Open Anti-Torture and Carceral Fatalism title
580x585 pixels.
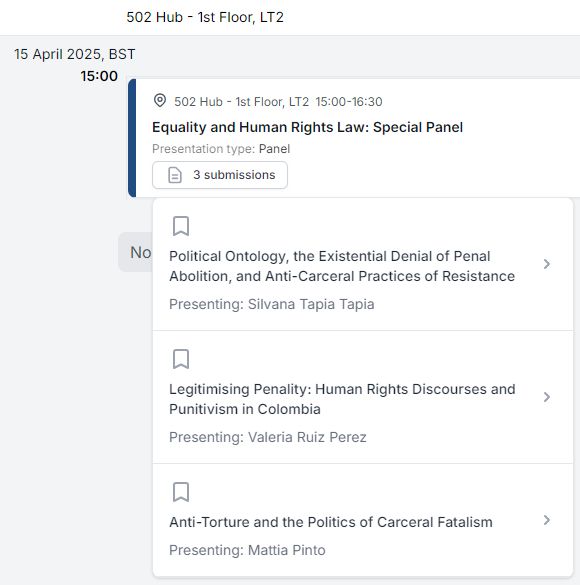(331, 522)
